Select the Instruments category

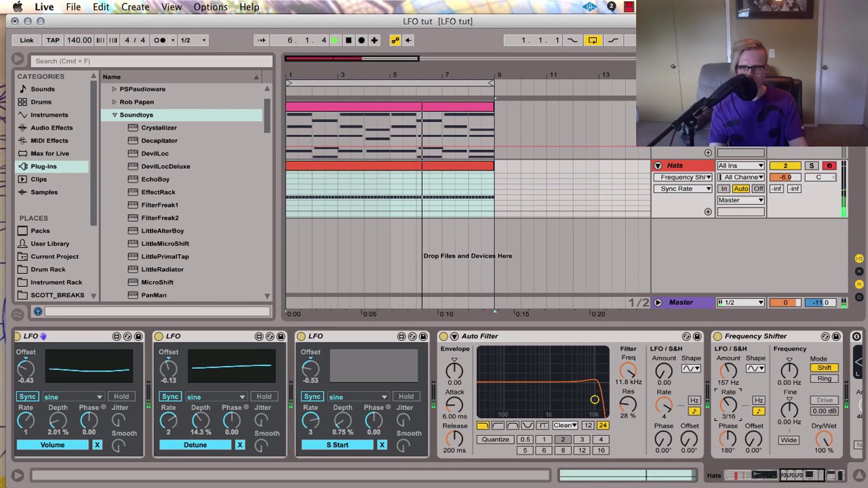[x=49, y=115]
